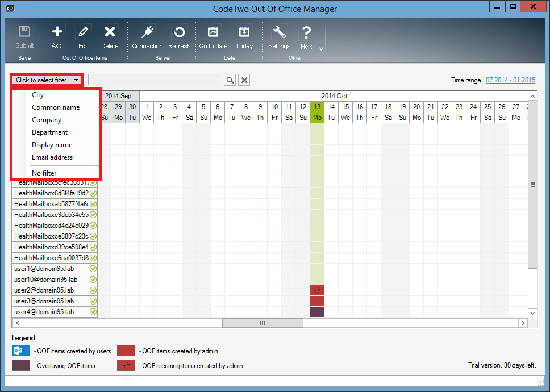550x392 pixels.
Task: Click the vertical scrollbar thumb
Action: pyautogui.click(x=532, y=185)
